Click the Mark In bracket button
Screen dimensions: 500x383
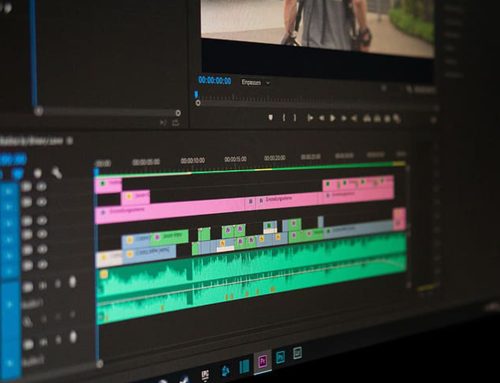(x=284, y=118)
